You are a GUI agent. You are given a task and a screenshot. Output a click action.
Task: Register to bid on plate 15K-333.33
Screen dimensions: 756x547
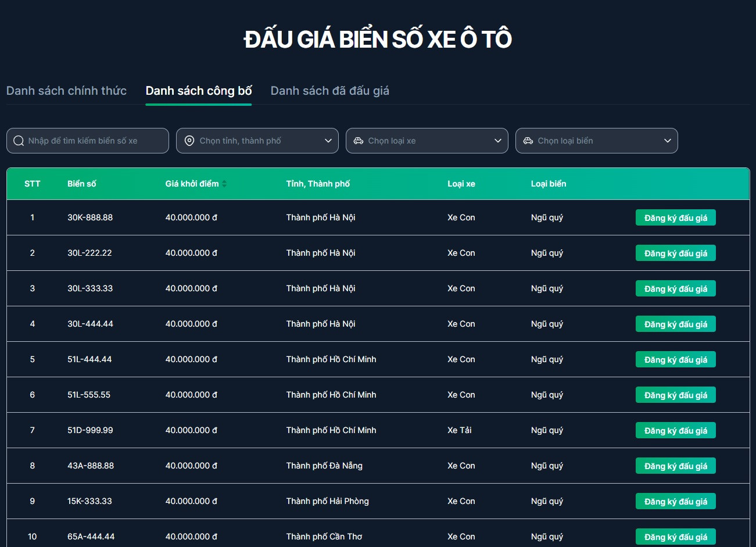tap(675, 502)
